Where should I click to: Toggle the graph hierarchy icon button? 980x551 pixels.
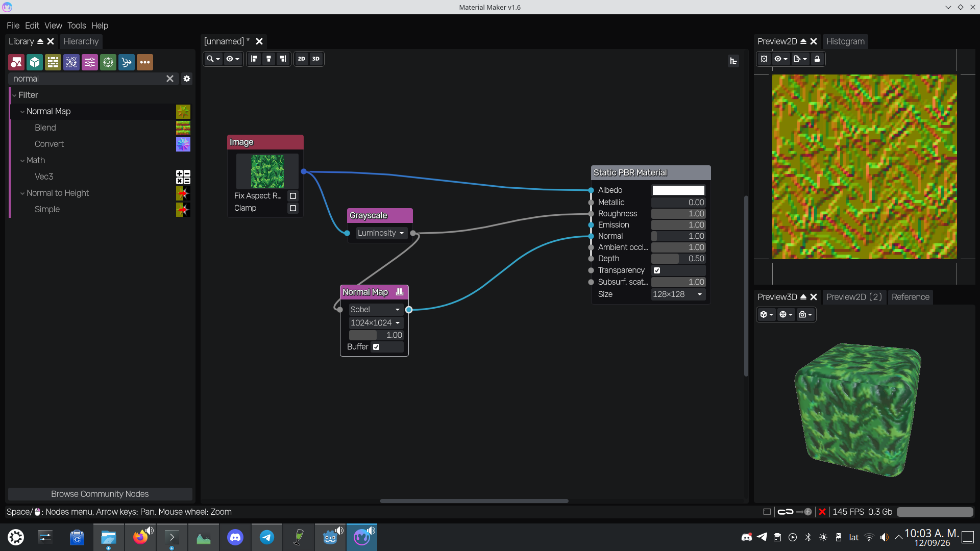[x=733, y=61]
